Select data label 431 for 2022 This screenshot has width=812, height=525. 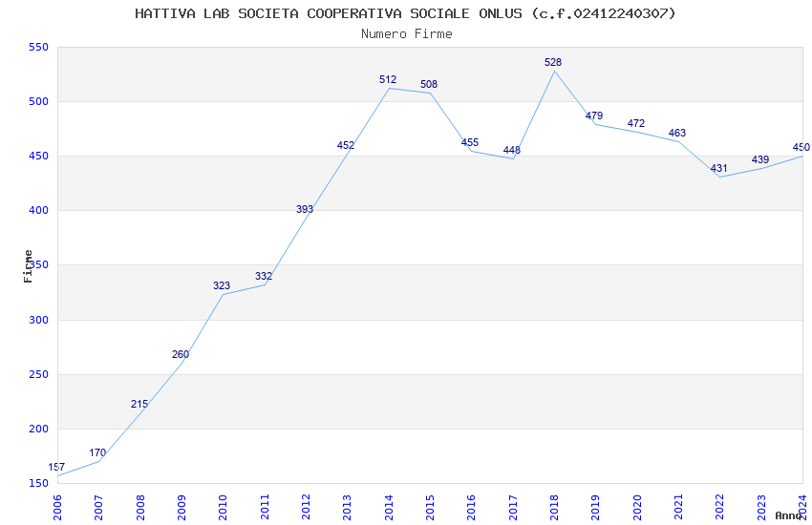[x=718, y=168]
